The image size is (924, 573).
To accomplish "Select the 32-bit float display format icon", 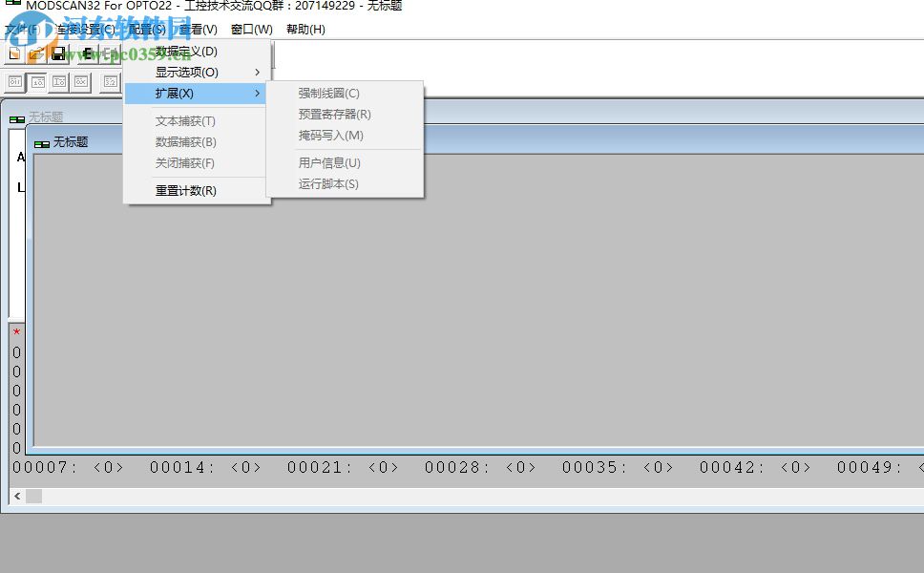I will coord(108,82).
